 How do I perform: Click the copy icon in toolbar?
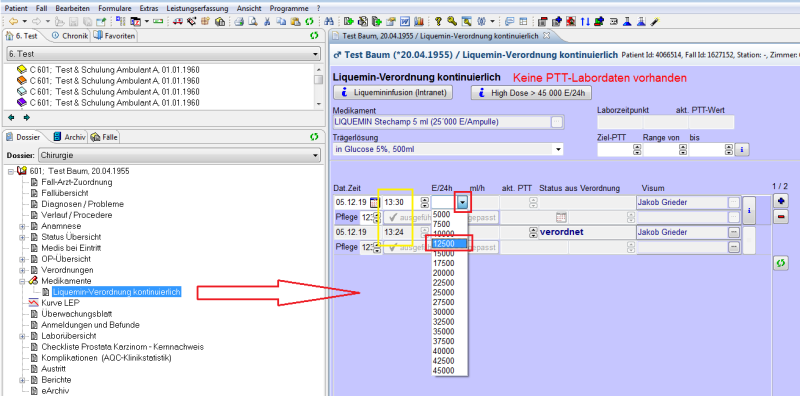click(281, 21)
